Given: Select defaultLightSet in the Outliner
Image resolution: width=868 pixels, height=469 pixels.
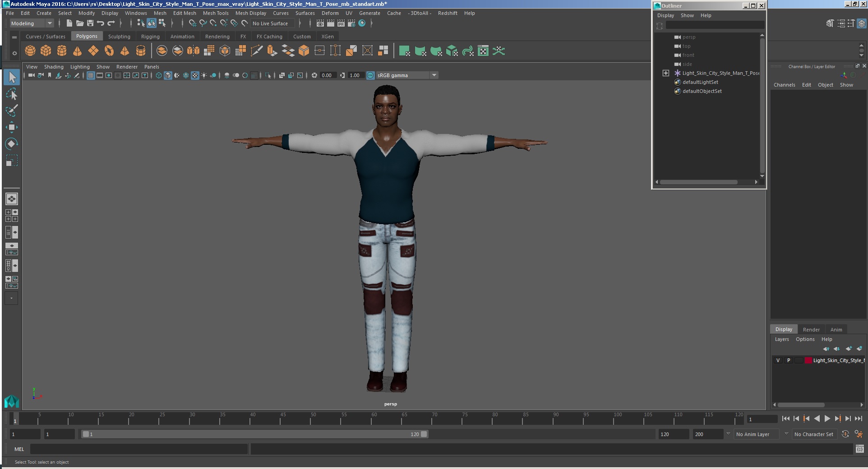Looking at the screenshot, I should 700,82.
